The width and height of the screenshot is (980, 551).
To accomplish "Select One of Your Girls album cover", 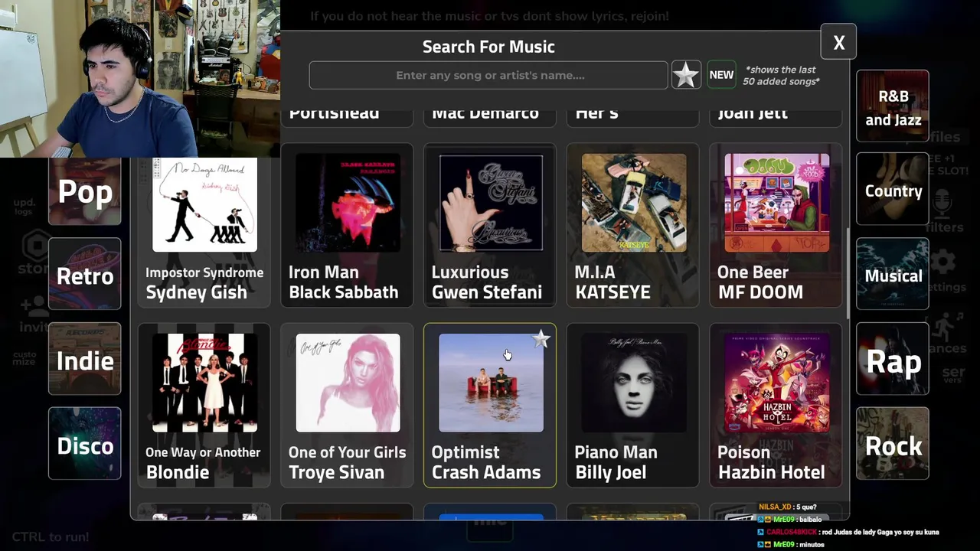I will click(x=348, y=383).
